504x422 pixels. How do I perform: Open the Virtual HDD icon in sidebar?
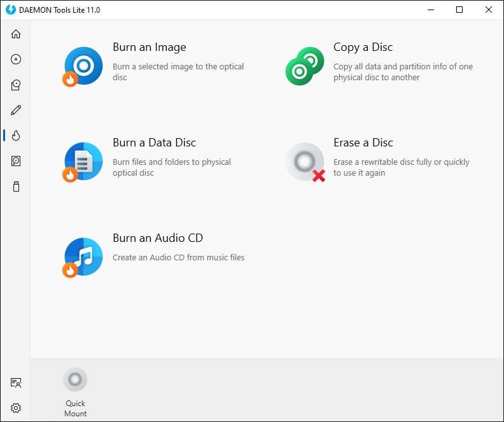16,161
